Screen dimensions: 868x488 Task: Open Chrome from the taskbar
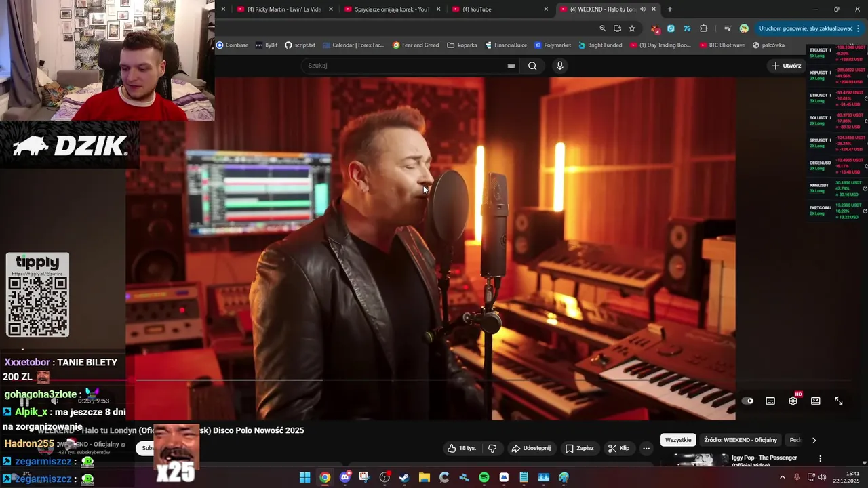tap(325, 477)
